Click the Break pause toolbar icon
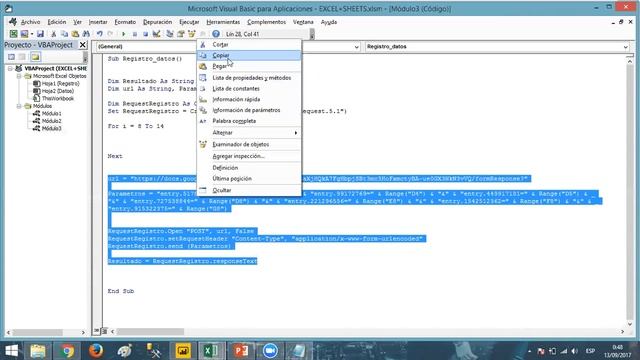Viewport: 640px width, 360px height. (x=135, y=34)
